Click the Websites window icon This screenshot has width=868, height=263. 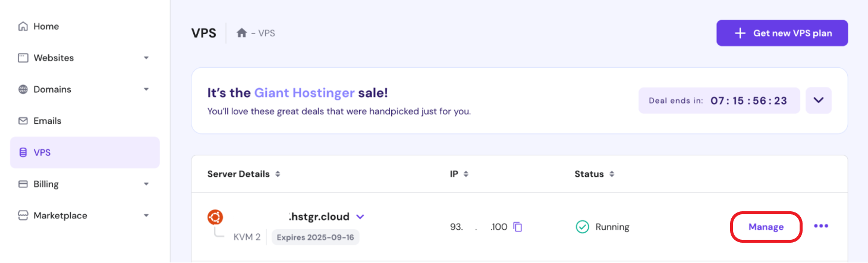tap(23, 58)
